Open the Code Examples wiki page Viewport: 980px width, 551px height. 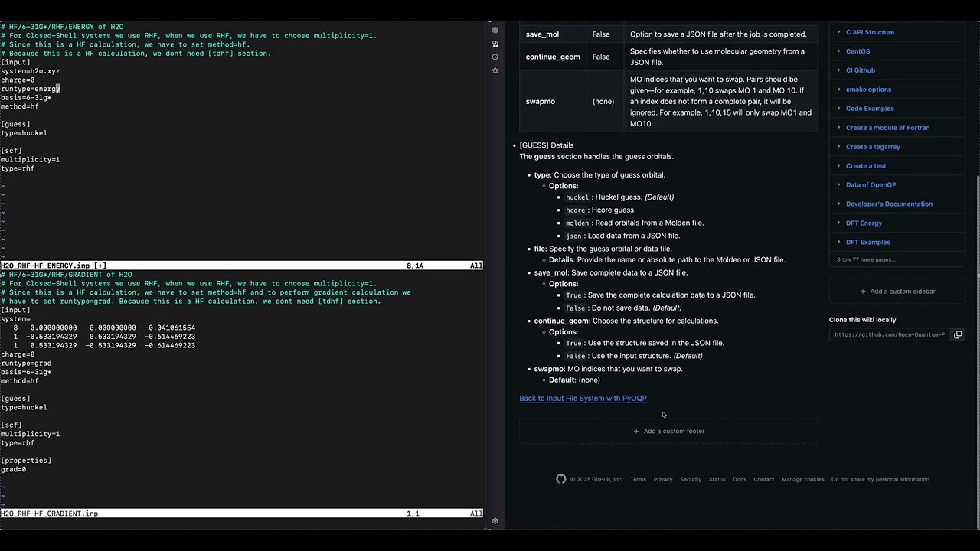(870, 109)
